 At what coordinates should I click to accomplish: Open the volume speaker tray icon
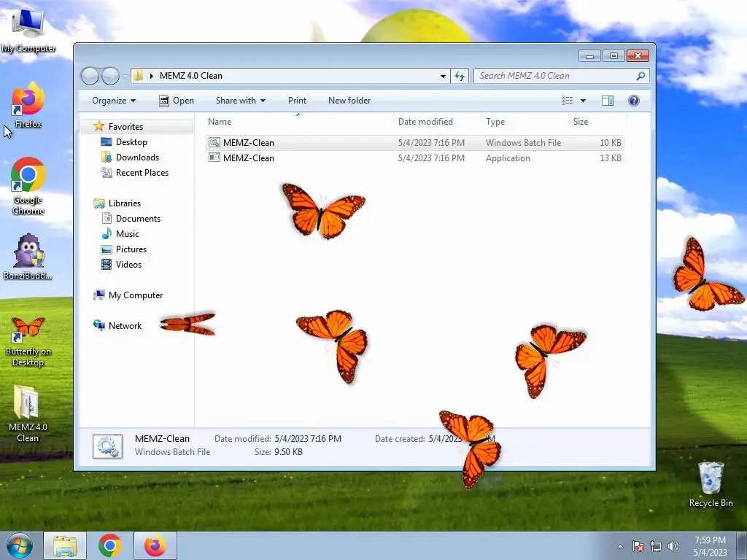pos(673,546)
